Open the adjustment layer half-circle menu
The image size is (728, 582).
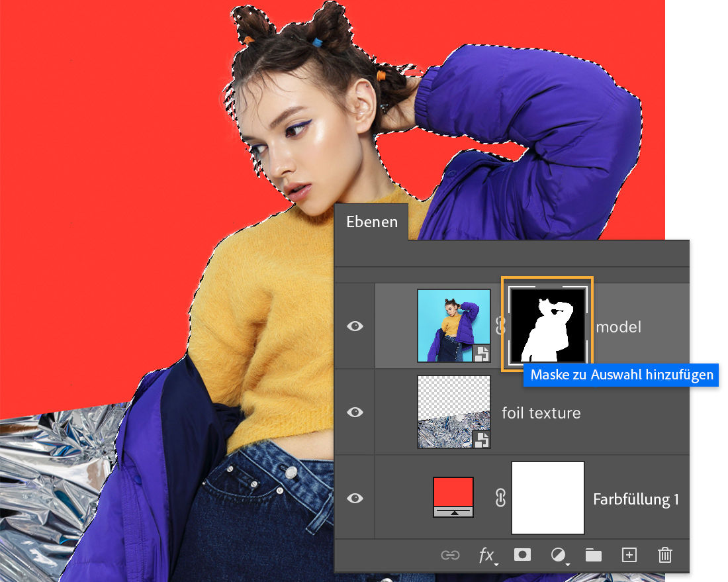[x=559, y=555]
